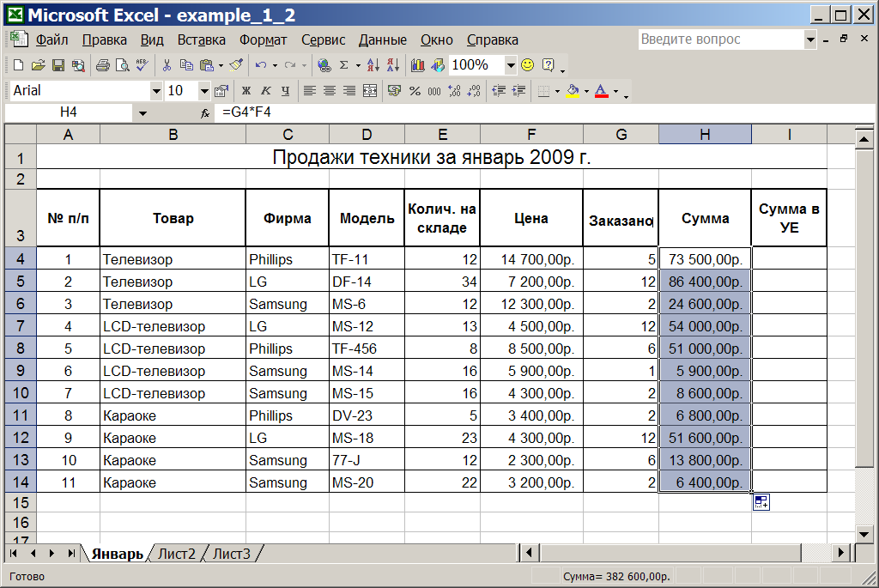The height and width of the screenshot is (588, 879).
Task: Open the font color dropdown arrow
Action: point(615,91)
